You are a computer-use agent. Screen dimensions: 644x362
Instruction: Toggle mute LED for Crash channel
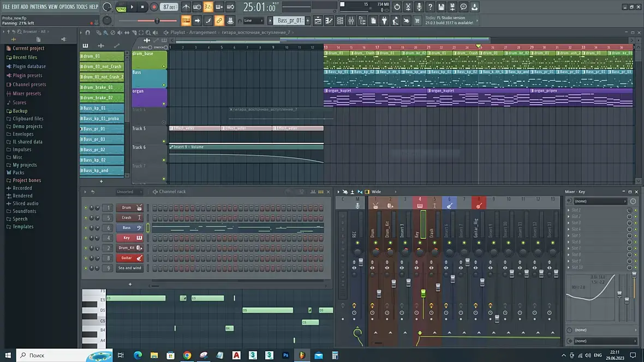[x=86, y=218]
